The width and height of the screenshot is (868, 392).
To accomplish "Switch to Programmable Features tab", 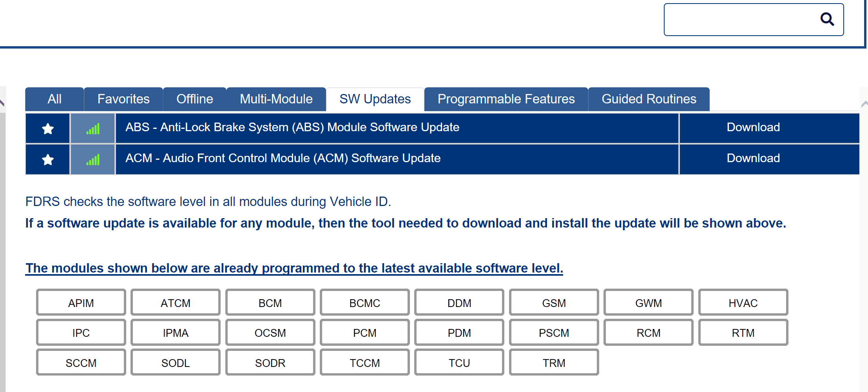I will pos(506,99).
